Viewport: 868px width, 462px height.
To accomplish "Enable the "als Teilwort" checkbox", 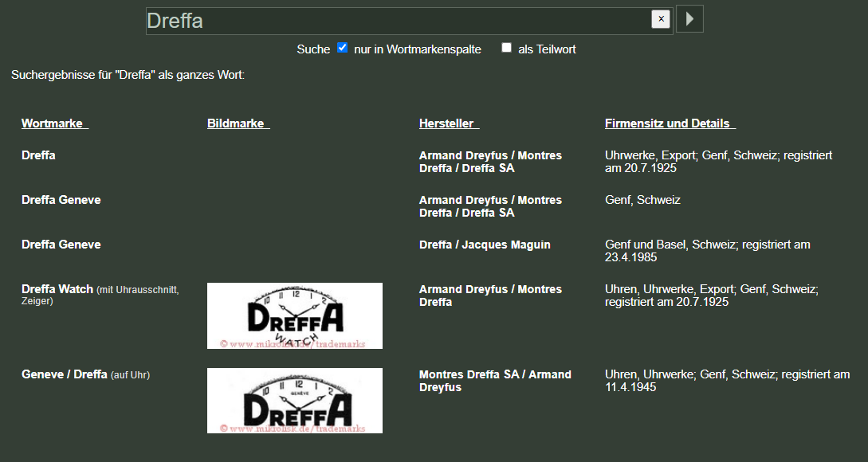I will pyautogui.click(x=506, y=48).
